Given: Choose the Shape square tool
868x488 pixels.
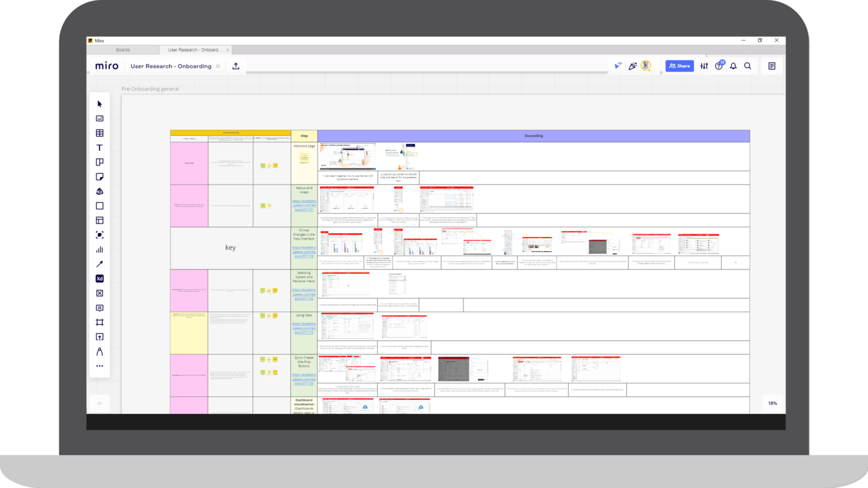Looking at the screenshot, I should [100, 206].
